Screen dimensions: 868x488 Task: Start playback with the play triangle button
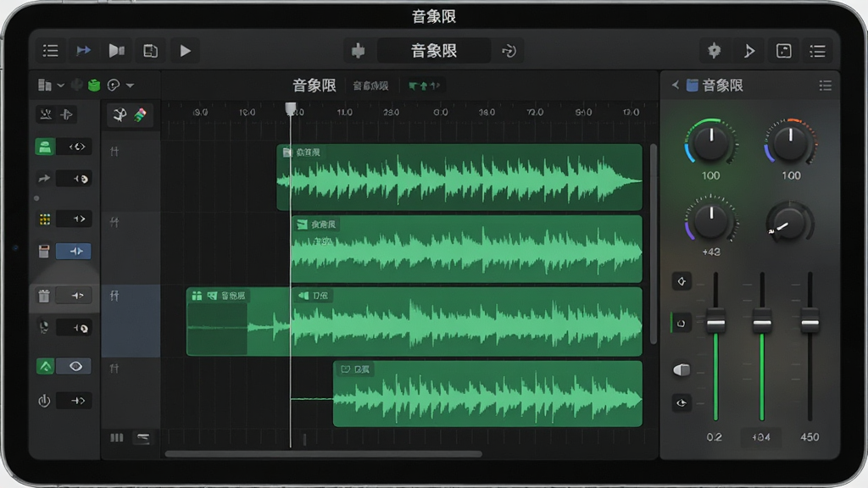[x=186, y=51]
